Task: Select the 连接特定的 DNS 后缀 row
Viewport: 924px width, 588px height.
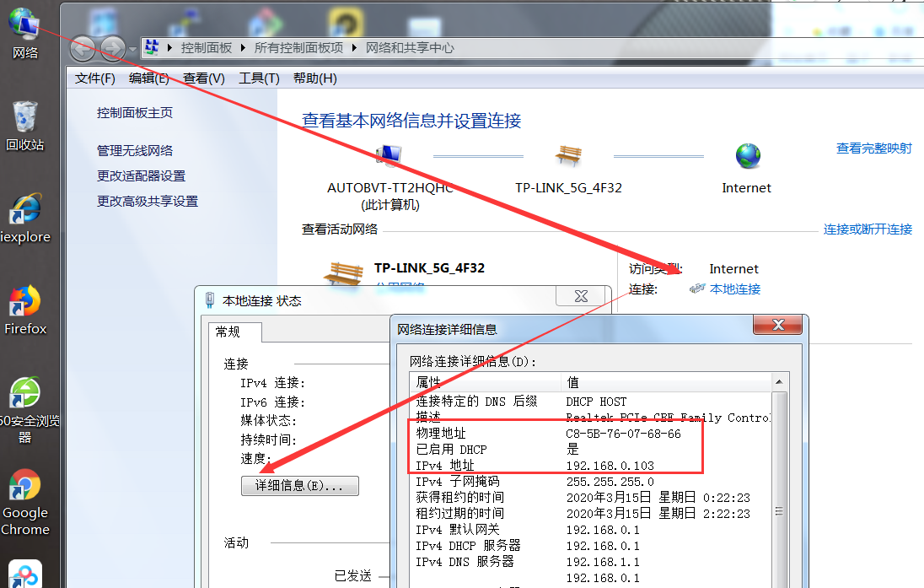Action: click(589, 402)
